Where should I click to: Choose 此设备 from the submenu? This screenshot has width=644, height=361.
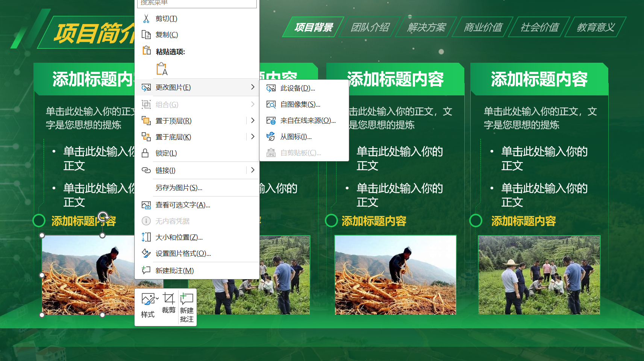coord(297,88)
